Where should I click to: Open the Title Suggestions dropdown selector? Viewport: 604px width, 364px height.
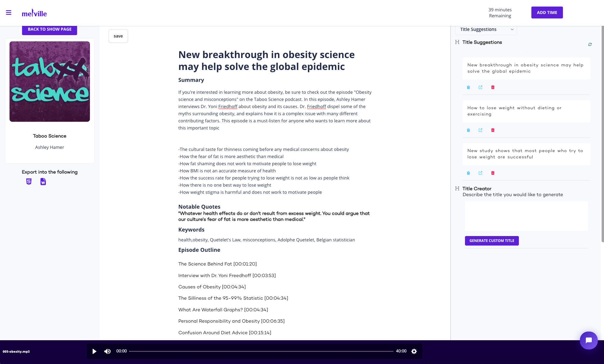click(486, 29)
